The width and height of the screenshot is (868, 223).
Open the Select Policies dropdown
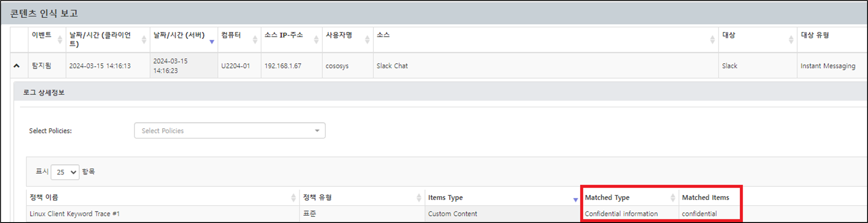(x=230, y=131)
